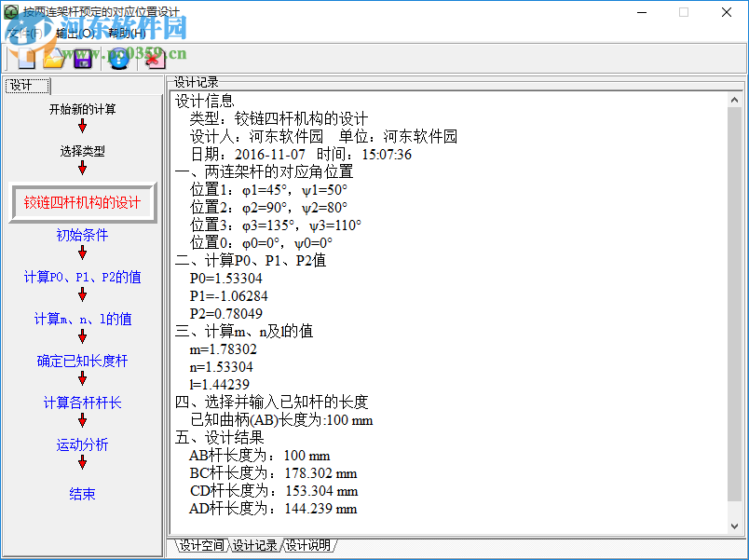This screenshot has height=560, width=749.
Task: Click the n=1.53304 value line
Action: coord(221,366)
